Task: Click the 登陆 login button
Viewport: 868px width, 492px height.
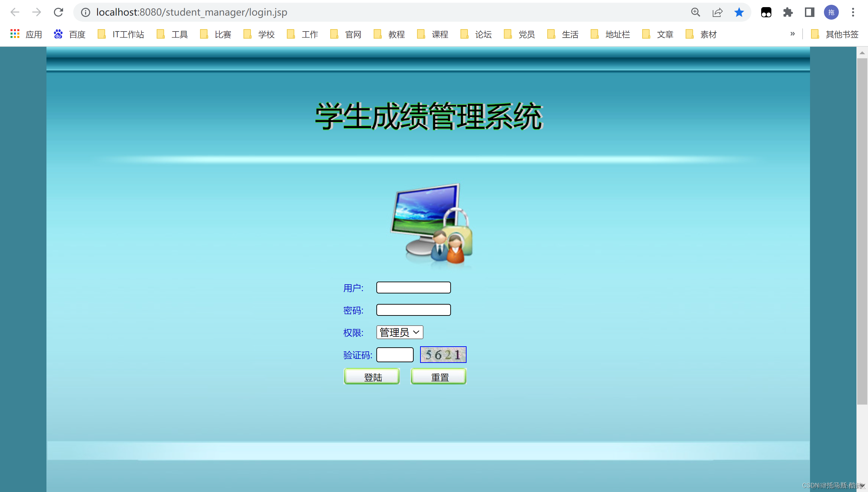Action: pos(372,377)
